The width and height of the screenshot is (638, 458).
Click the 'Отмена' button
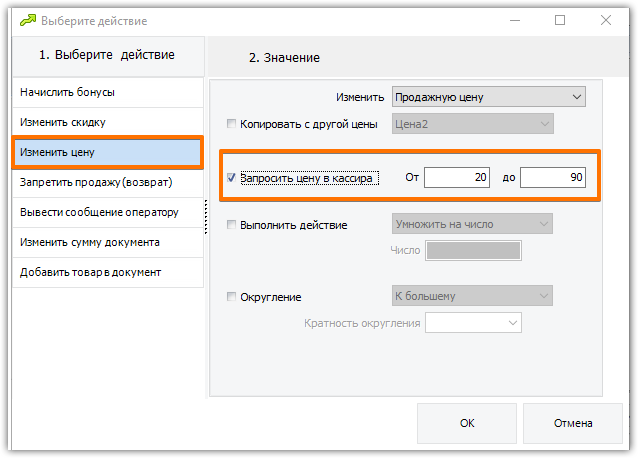573,423
